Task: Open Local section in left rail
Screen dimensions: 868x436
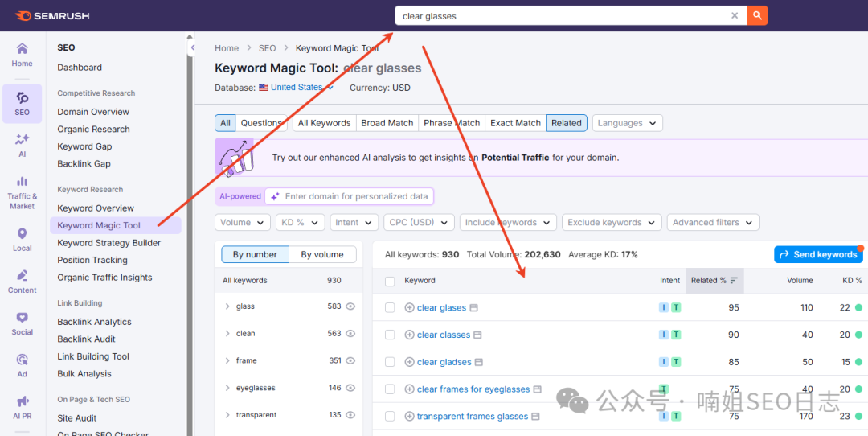Action: [x=23, y=240]
